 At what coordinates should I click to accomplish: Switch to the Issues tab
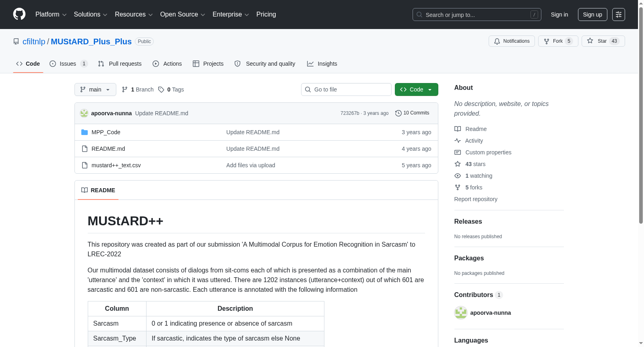(68, 64)
